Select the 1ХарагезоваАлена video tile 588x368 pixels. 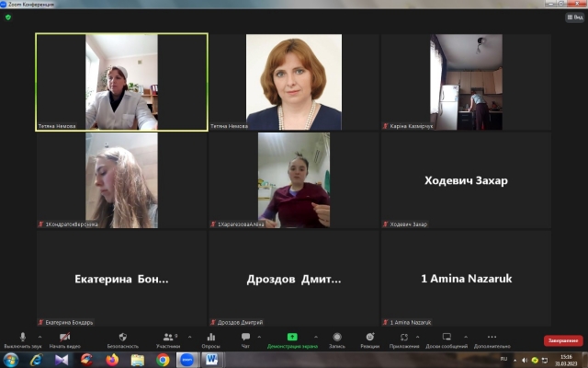click(x=294, y=180)
